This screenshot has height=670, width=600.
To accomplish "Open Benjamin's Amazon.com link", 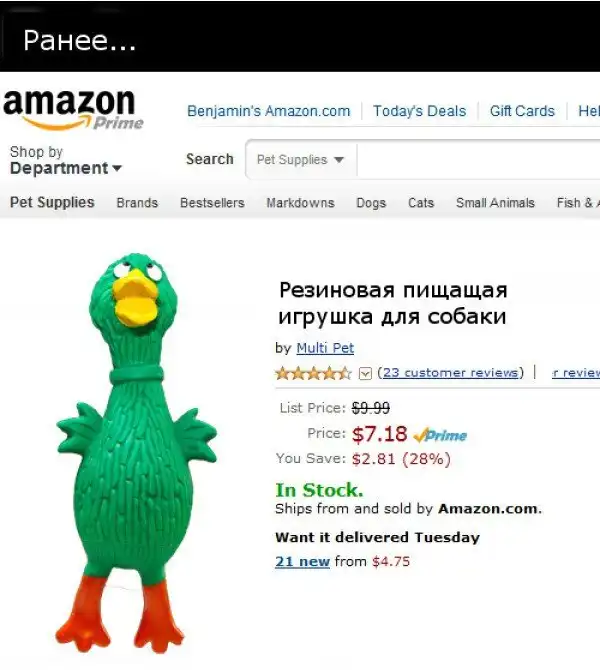I will [x=268, y=111].
